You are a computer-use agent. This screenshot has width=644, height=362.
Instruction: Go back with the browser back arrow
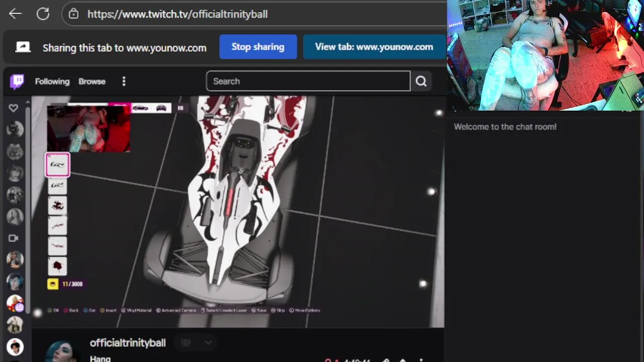click(x=15, y=14)
